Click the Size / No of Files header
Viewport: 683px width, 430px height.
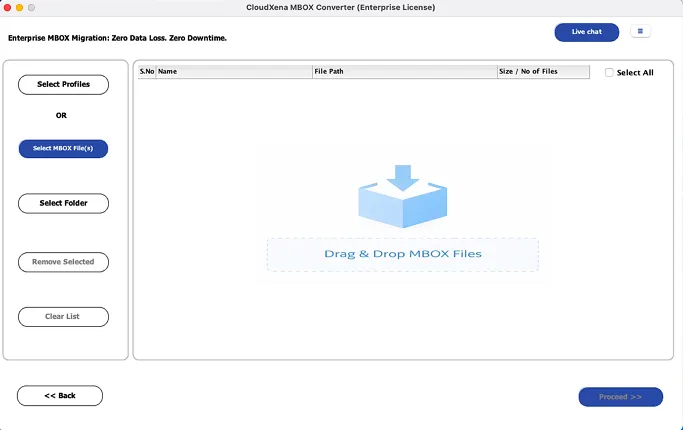(x=543, y=71)
